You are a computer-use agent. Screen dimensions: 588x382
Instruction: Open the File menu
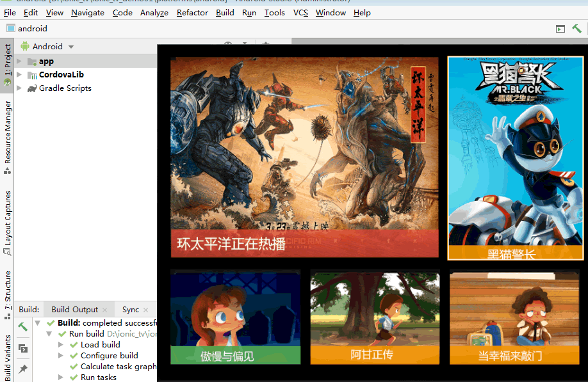(x=10, y=13)
